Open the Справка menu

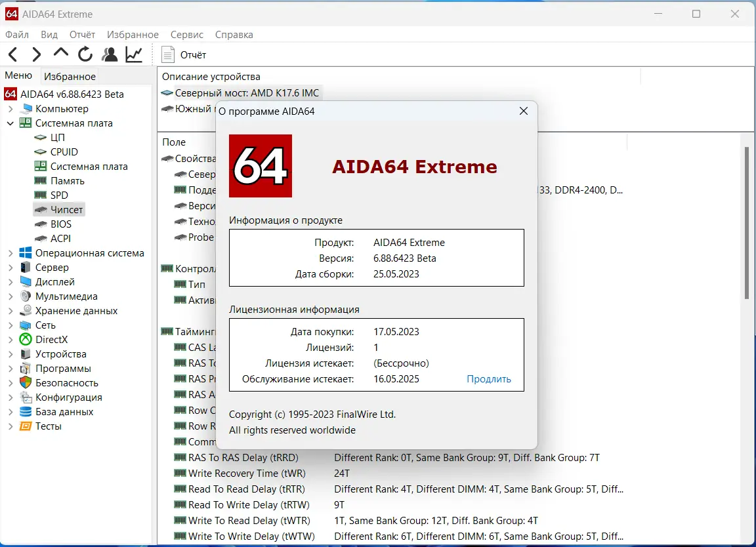click(x=234, y=35)
